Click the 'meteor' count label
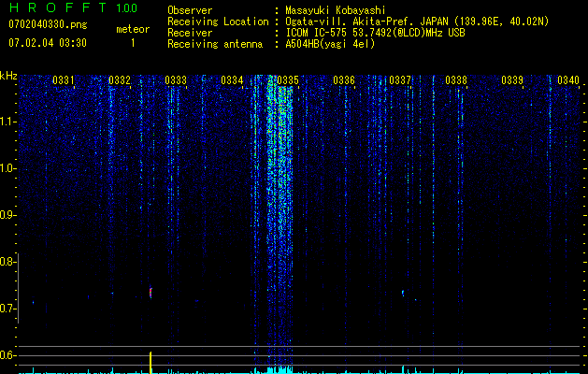Image resolution: width=588 pixels, height=374 pixels. pyautogui.click(x=133, y=29)
